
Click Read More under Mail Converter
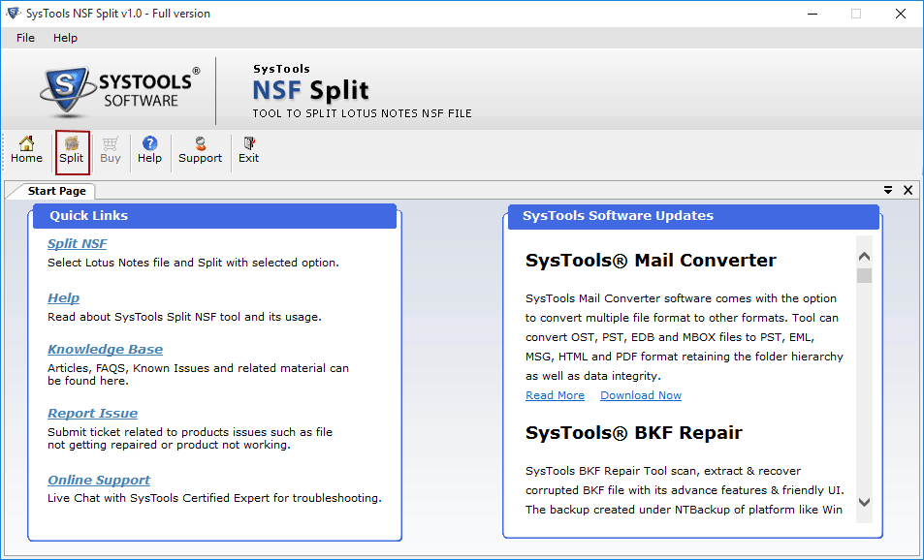555,395
